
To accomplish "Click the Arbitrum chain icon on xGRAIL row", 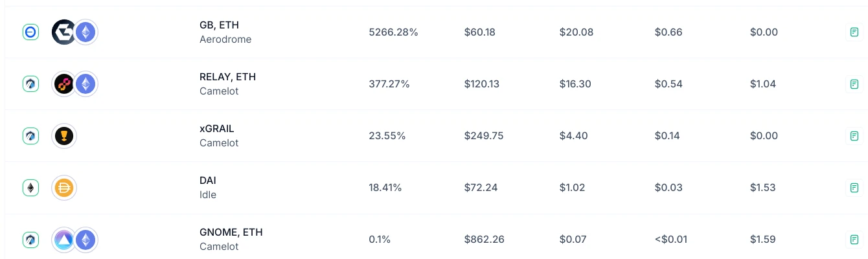I will 31,135.
